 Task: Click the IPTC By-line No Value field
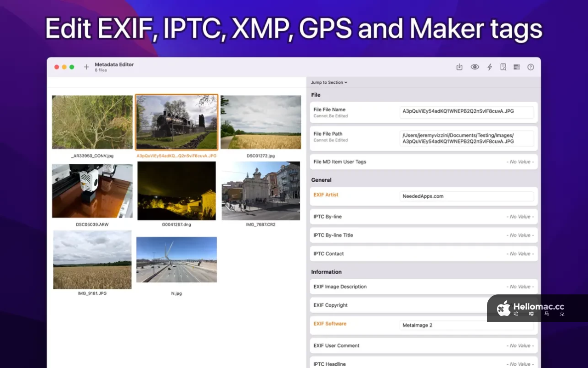[520, 217]
